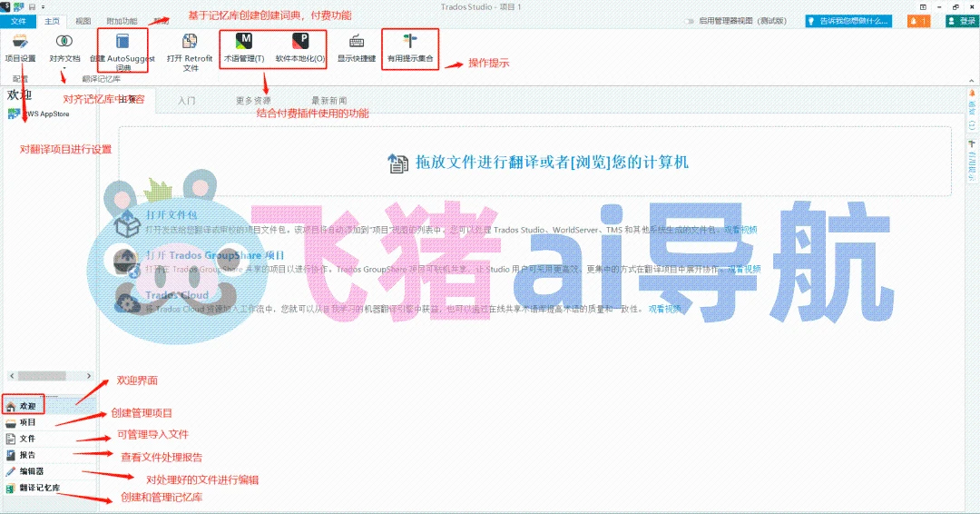Click the 告诉我您想做什么 search box
The height and width of the screenshot is (514, 980).
[x=848, y=21]
